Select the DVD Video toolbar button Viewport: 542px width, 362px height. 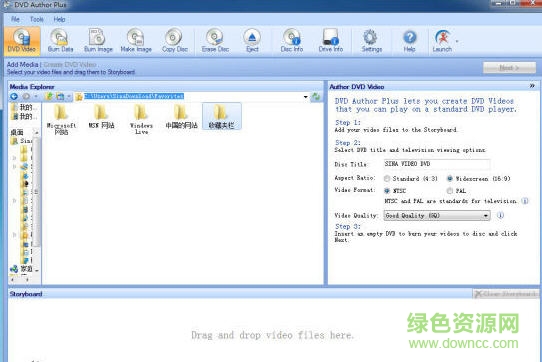tap(22, 41)
